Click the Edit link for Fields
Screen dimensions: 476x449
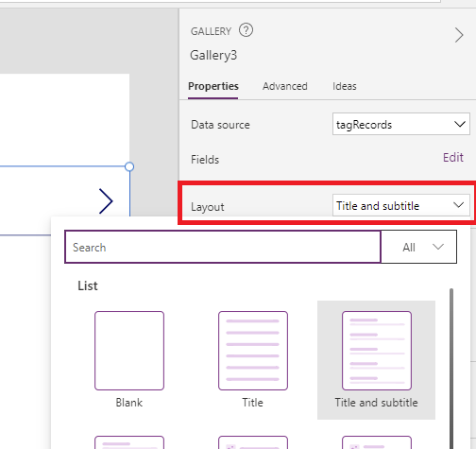click(453, 157)
